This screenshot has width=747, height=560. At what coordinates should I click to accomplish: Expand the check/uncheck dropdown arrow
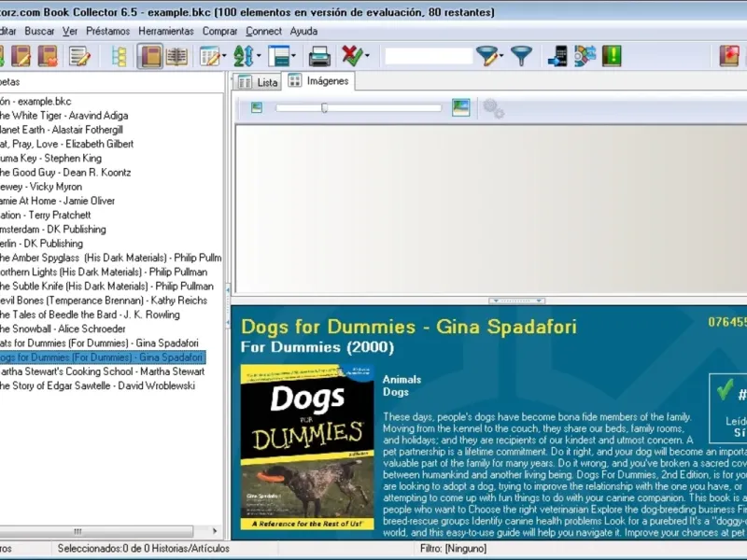tap(367, 56)
